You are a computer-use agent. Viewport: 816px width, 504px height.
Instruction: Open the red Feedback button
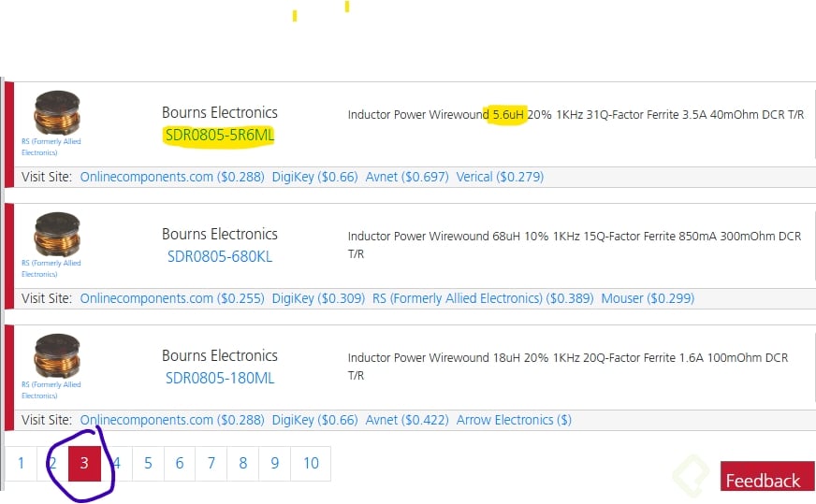click(x=767, y=476)
